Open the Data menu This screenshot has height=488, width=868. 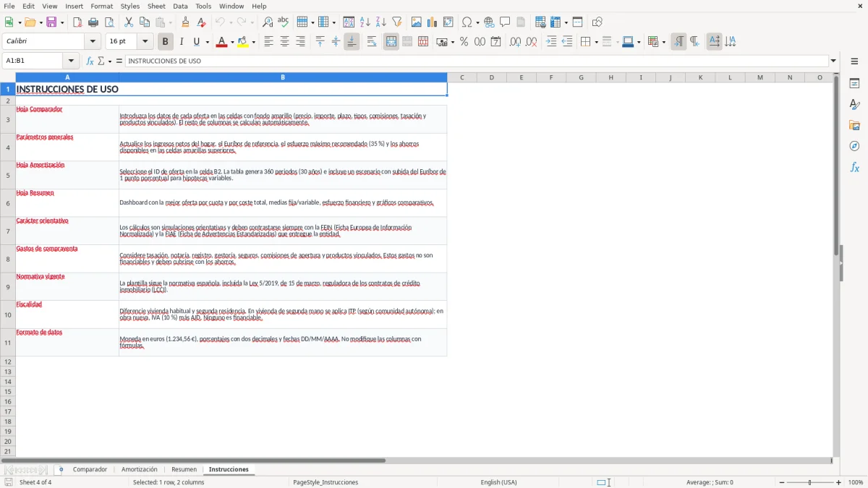[x=180, y=6]
